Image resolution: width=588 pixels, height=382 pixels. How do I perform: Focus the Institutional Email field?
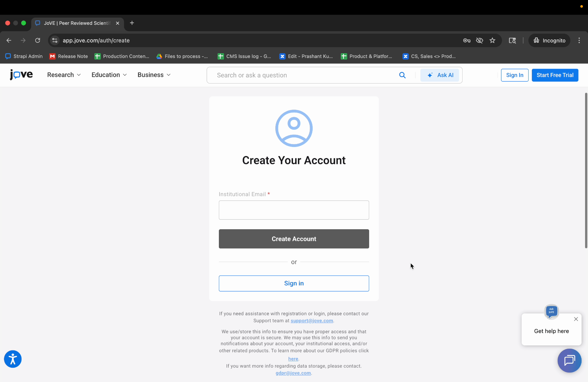click(294, 210)
